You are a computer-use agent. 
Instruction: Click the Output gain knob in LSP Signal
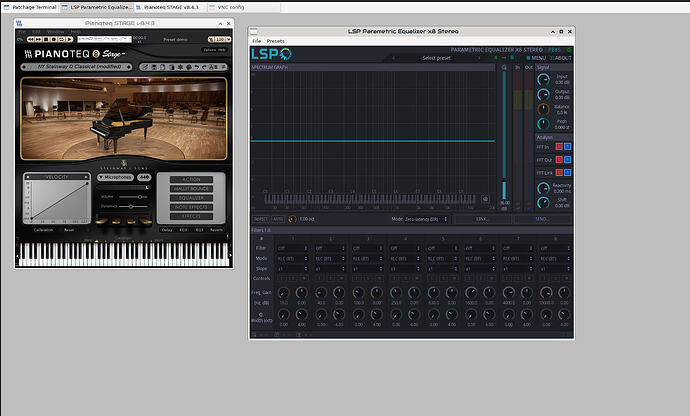543,94
